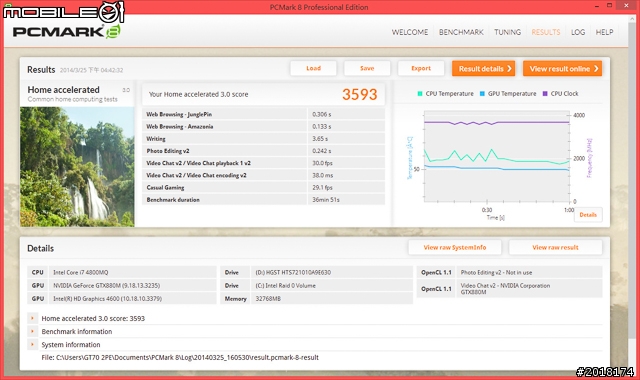Open the TUNING tab
The image size is (640, 380).
click(507, 32)
